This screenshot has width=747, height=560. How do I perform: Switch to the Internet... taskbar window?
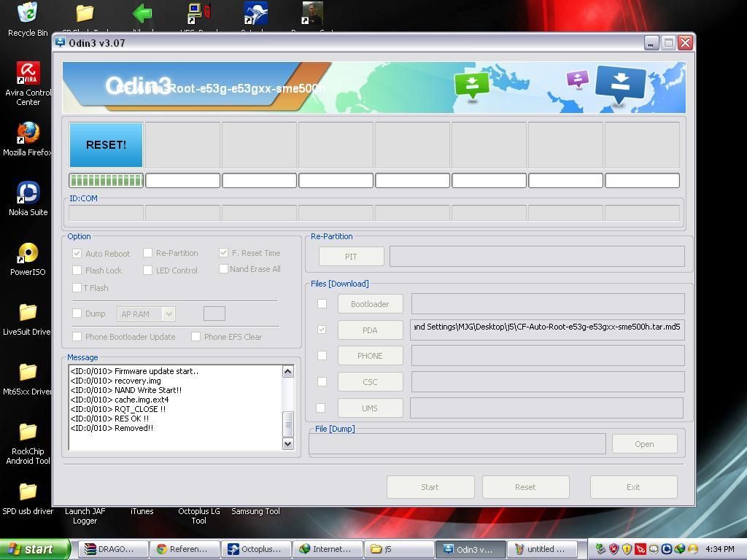(328, 549)
